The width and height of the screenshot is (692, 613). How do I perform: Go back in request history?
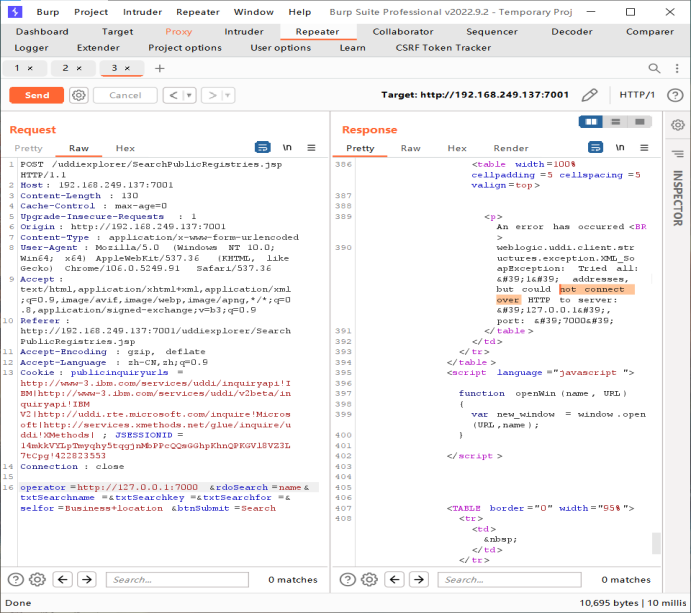[173, 95]
